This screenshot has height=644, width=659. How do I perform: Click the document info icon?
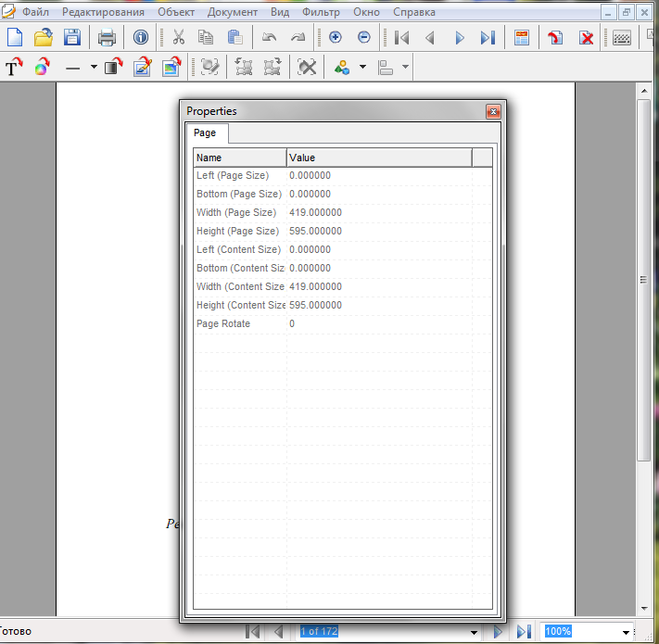click(141, 38)
